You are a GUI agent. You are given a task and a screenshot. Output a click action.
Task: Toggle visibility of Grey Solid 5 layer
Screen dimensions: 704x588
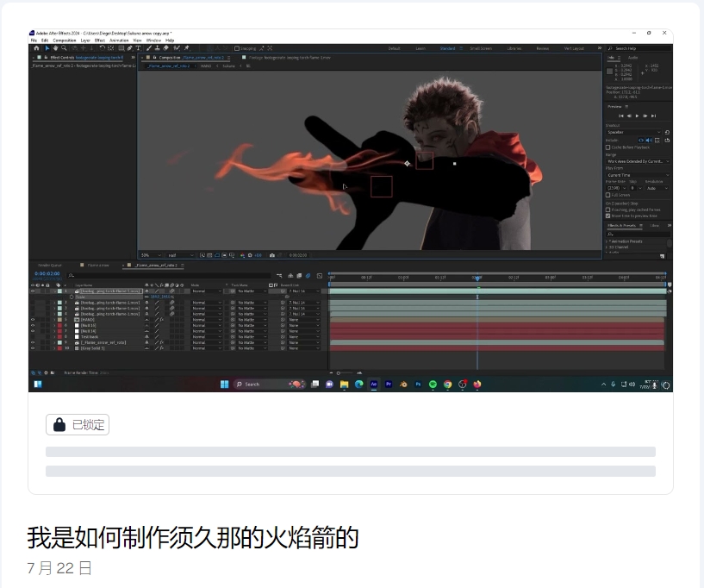pyautogui.click(x=33, y=348)
